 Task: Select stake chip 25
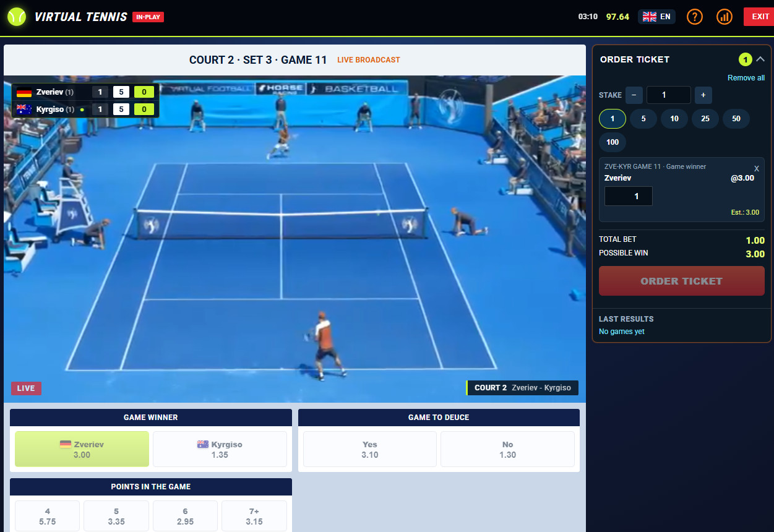click(705, 119)
